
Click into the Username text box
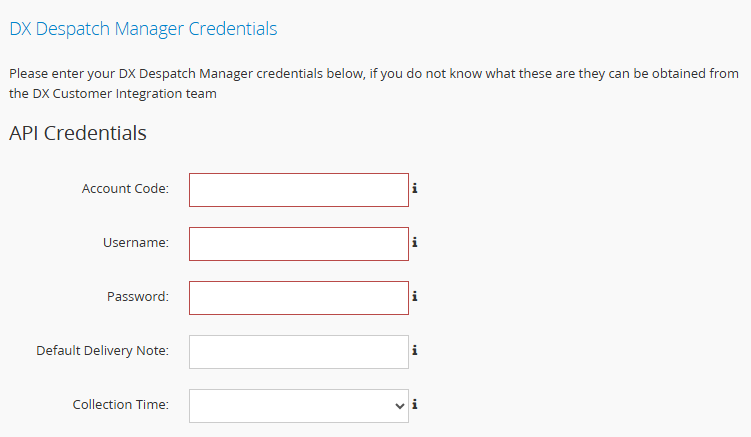click(298, 243)
